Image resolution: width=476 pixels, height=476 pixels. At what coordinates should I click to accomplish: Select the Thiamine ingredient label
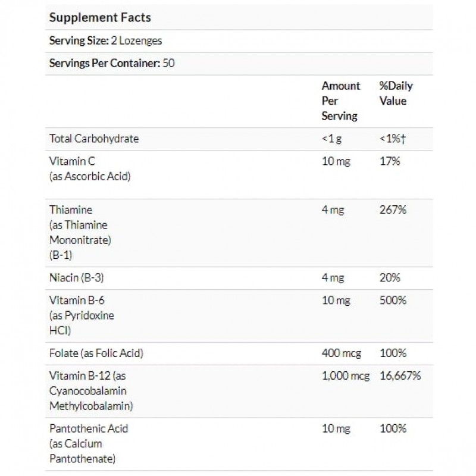pyautogui.click(x=71, y=210)
